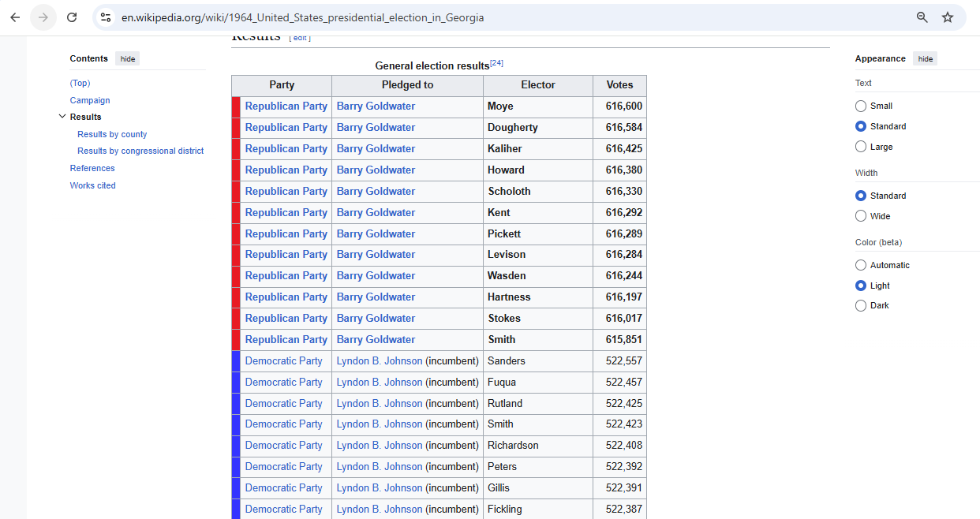Viewport: 980px width, 519px height.
Task: Open Lyndon B. Johnson link in Richardson row
Action: [x=380, y=445]
